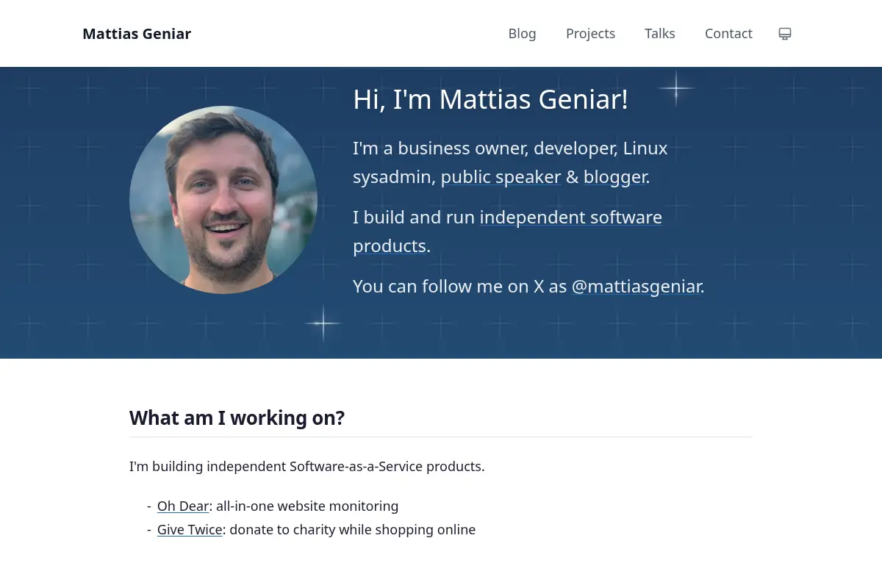Visit the Give Twice link
The height and width of the screenshot is (588, 882).
[x=190, y=529]
